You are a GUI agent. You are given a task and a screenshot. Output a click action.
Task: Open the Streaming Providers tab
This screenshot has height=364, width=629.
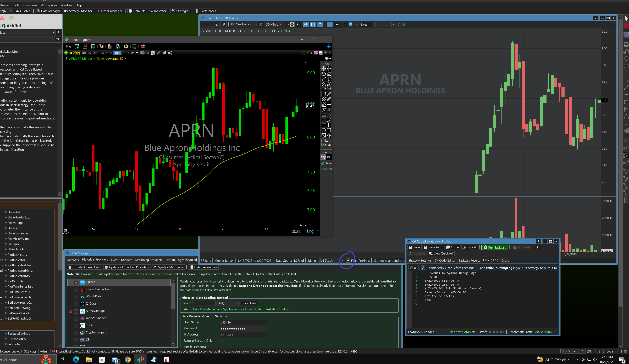click(x=149, y=260)
